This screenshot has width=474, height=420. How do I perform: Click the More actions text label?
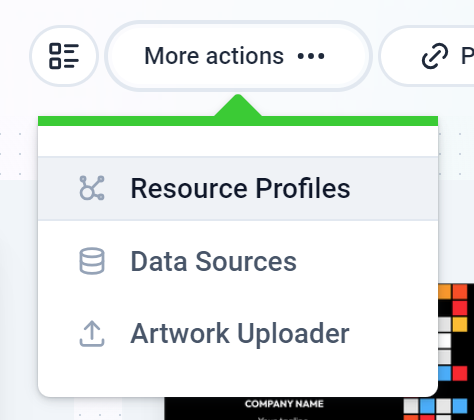(x=214, y=56)
